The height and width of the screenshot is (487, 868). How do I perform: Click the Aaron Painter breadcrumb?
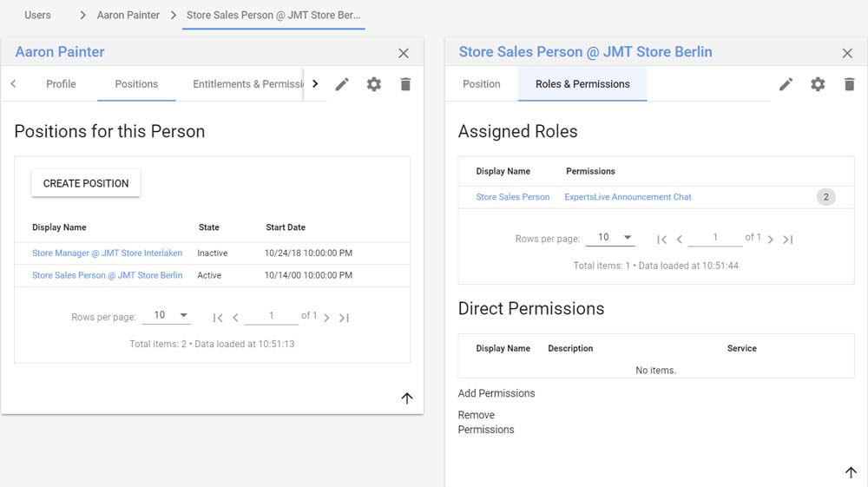tap(128, 15)
